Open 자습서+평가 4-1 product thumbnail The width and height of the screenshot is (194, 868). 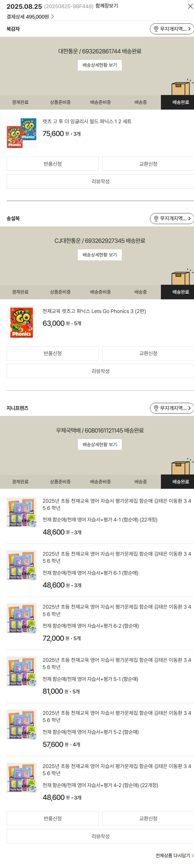[x=21, y=512]
